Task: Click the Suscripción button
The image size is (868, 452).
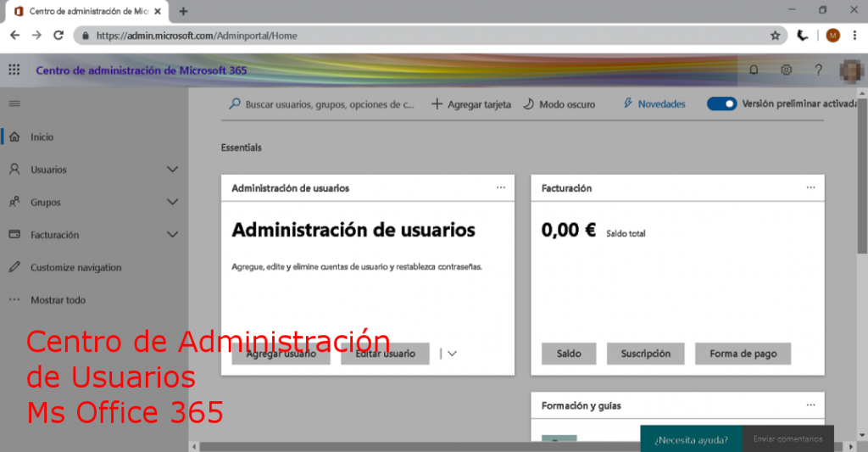Action: (x=645, y=354)
